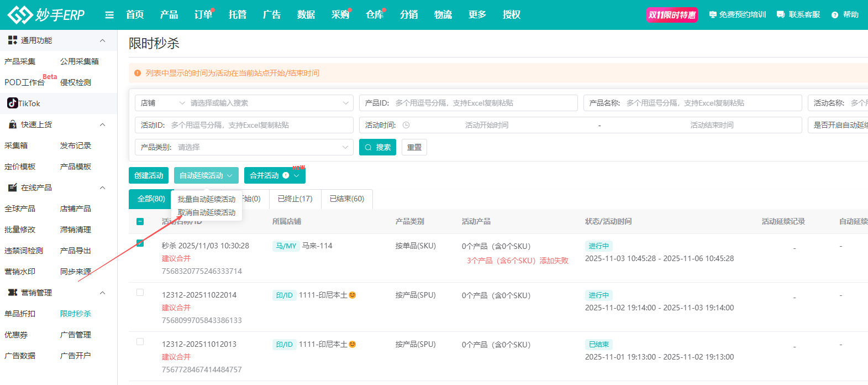The image size is (868, 385).
Task: Open the TikTok icon in sidebar
Action: tap(12, 103)
